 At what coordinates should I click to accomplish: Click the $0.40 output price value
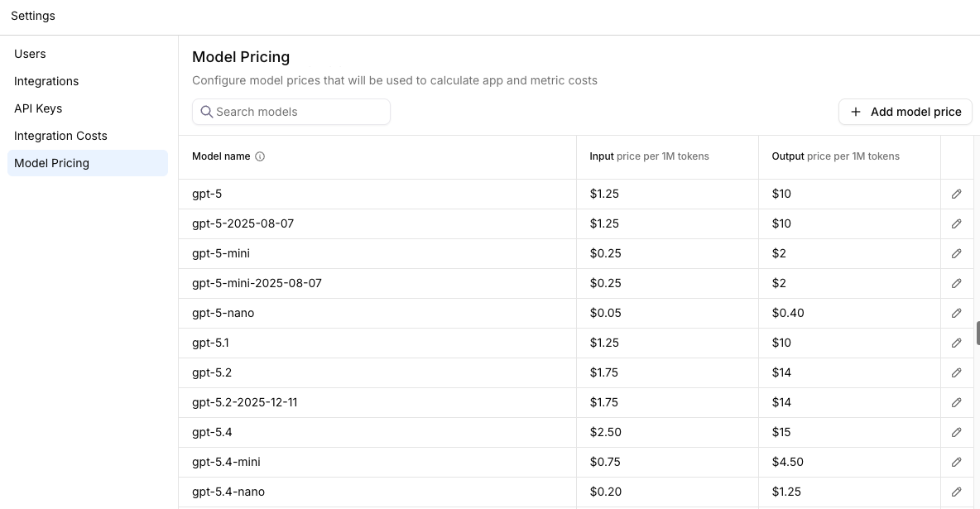pos(788,314)
